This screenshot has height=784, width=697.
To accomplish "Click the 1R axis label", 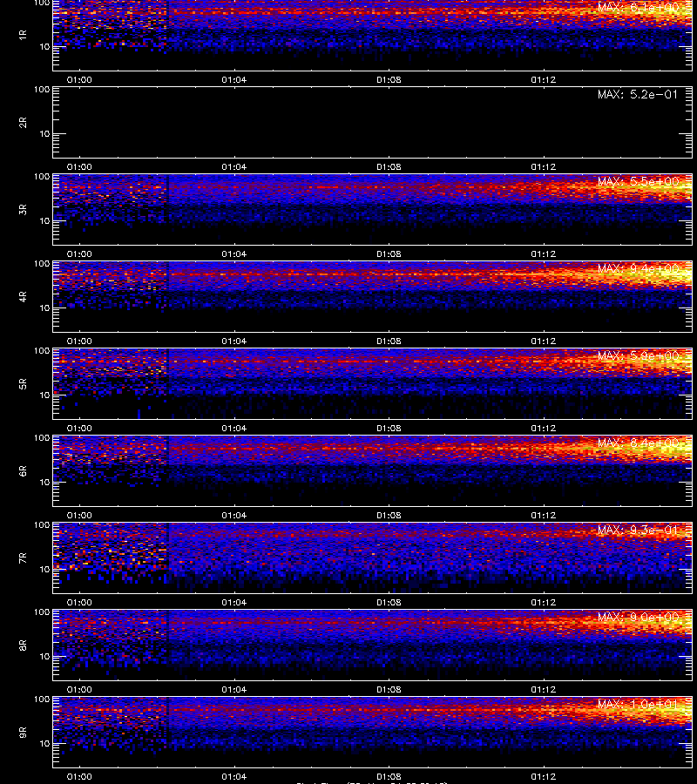I will 23,35.
